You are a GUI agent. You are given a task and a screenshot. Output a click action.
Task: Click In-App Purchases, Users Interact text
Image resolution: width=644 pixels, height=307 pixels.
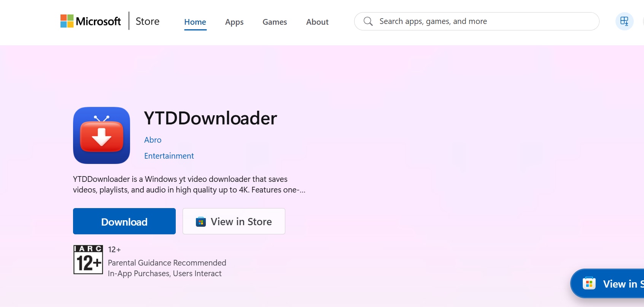(165, 274)
